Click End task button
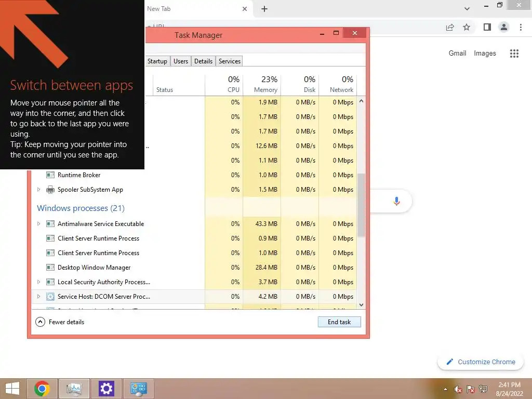 (339, 322)
